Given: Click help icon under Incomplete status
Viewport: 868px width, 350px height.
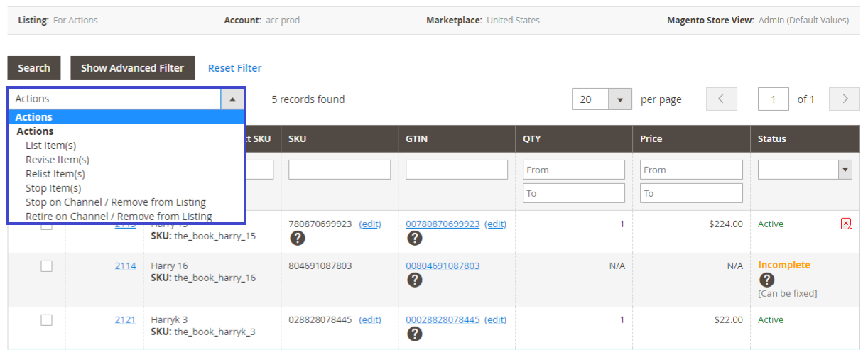Looking at the screenshot, I should (766, 280).
